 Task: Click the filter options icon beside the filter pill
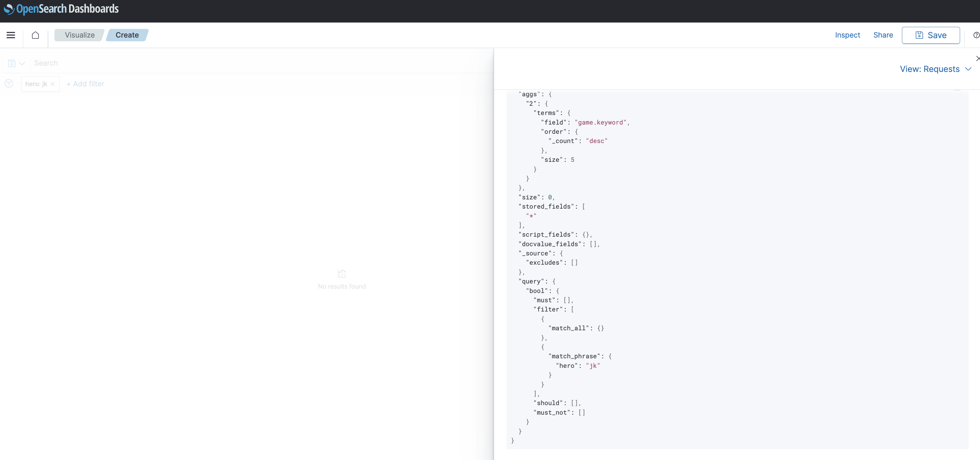pyautogui.click(x=8, y=84)
